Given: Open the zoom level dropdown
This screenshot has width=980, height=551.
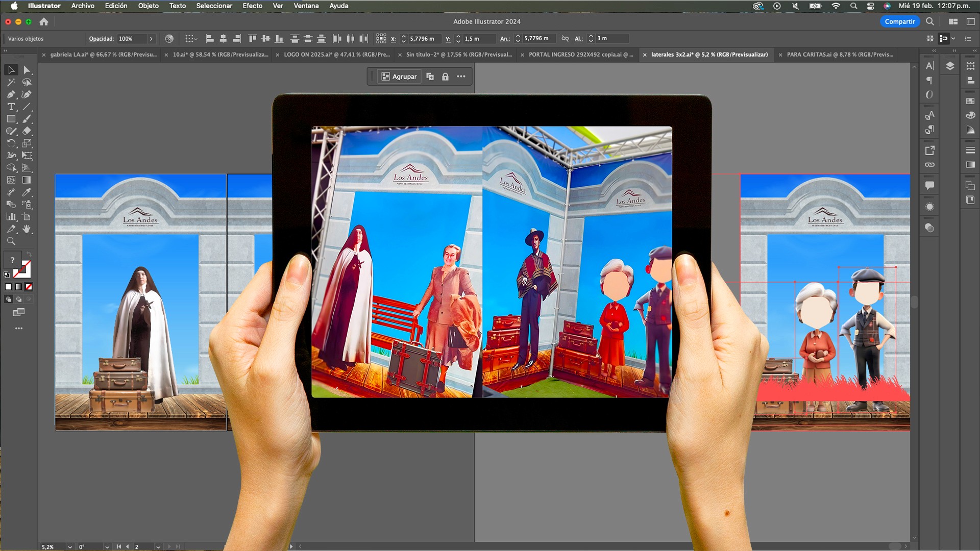Looking at the screenshot, I should pos(70,546).
